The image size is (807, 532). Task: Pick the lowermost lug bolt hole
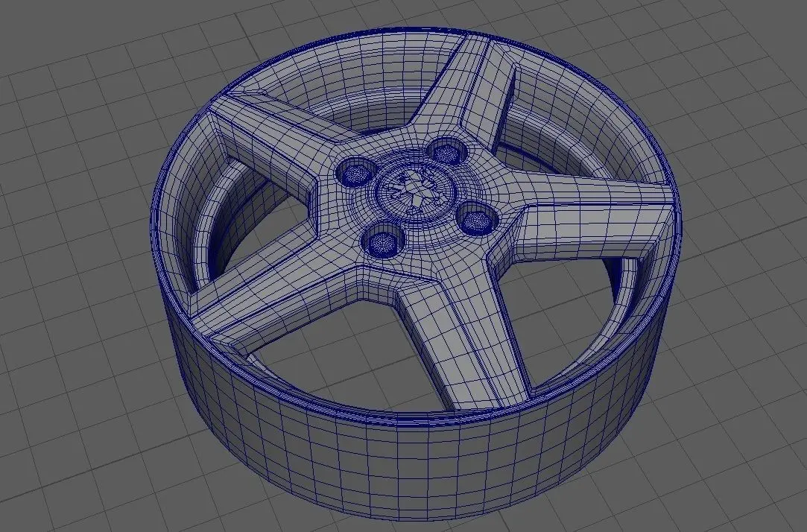point(383,241)
